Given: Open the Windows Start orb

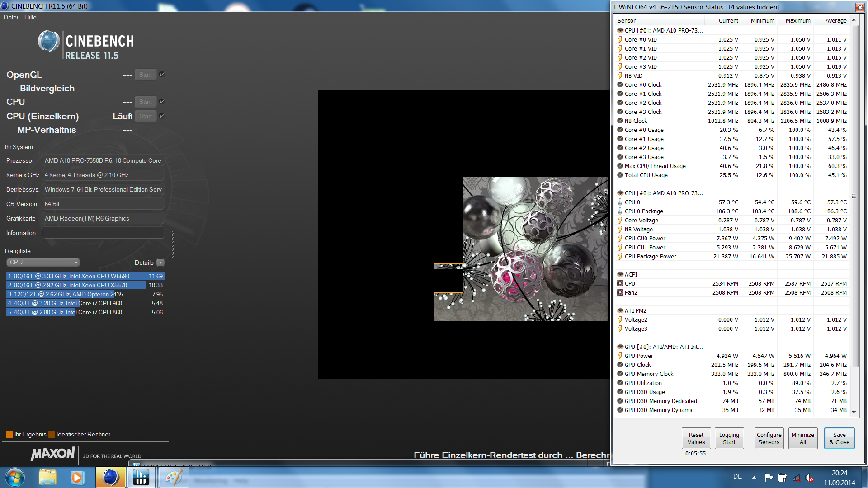Looking at the screenshot, I should click(x=15, y=478).
